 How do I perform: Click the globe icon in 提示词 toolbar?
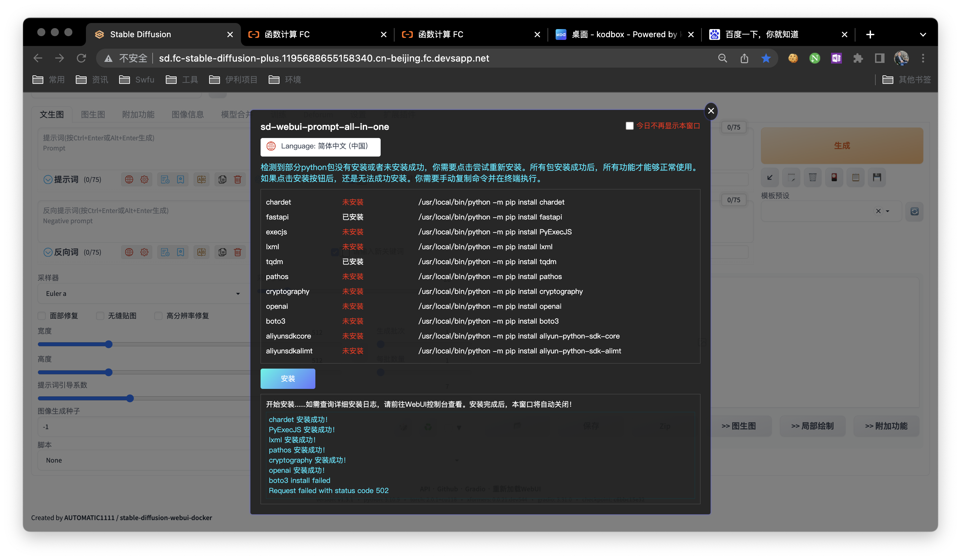click(129, 179)
